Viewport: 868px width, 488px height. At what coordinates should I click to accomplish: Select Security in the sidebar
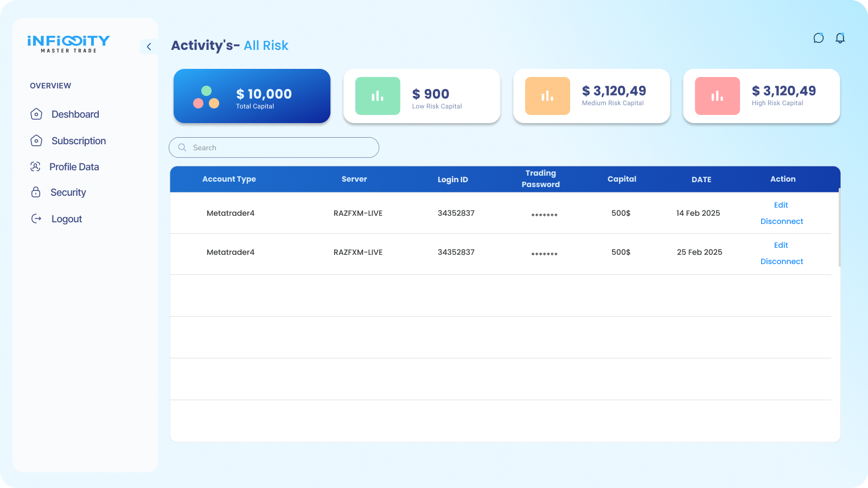tap(68, 192)
